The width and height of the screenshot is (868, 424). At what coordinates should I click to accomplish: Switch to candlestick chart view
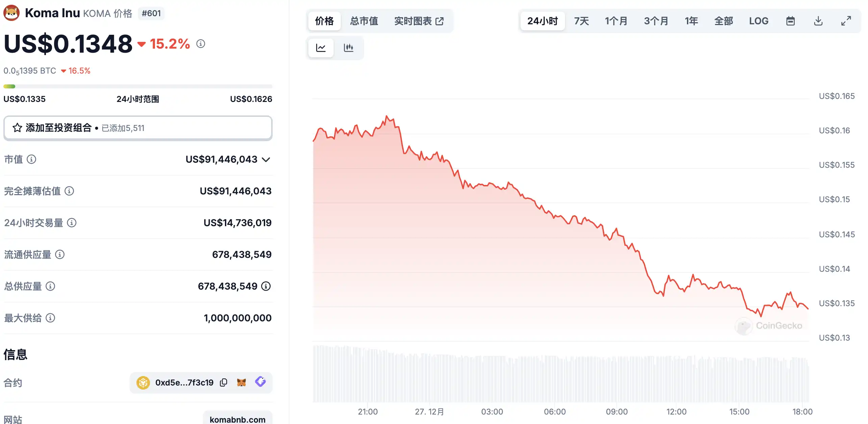pyautogui.click(x=348, y=48)
